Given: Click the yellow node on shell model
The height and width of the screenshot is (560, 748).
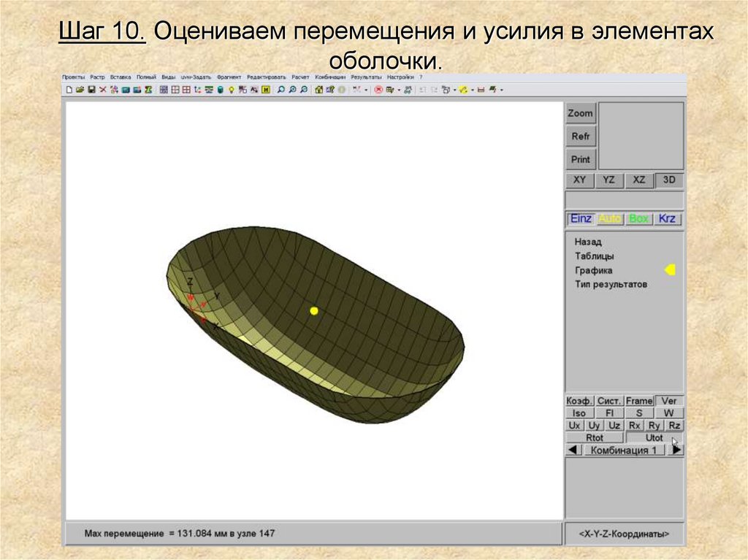Looking at the screenshot, I should (x=314, y=311).
